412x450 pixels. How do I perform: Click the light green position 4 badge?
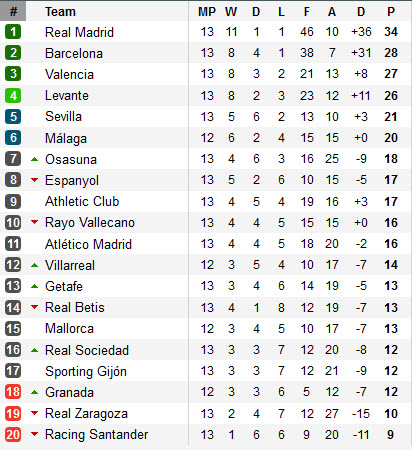(13, 96)
